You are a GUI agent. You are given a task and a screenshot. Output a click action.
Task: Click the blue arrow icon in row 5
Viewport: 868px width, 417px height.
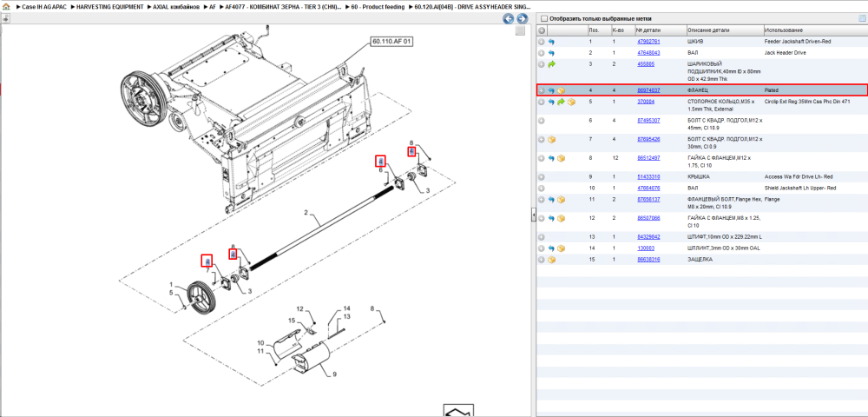tap(551, 102)
